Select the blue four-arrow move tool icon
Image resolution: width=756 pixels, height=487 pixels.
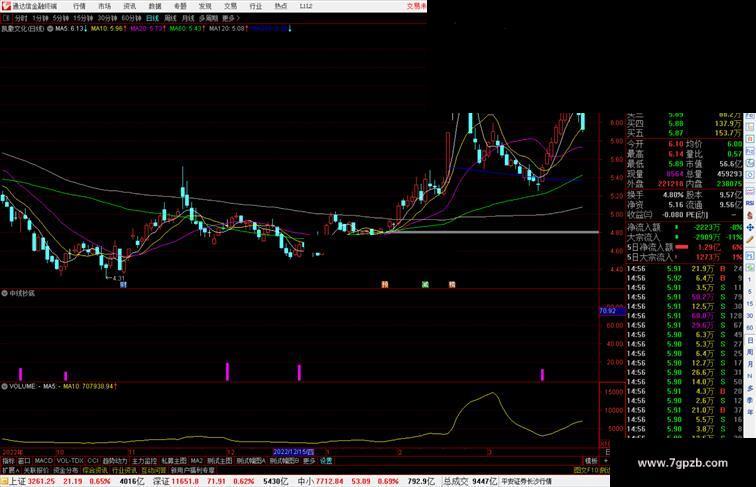tap(750, 227)
